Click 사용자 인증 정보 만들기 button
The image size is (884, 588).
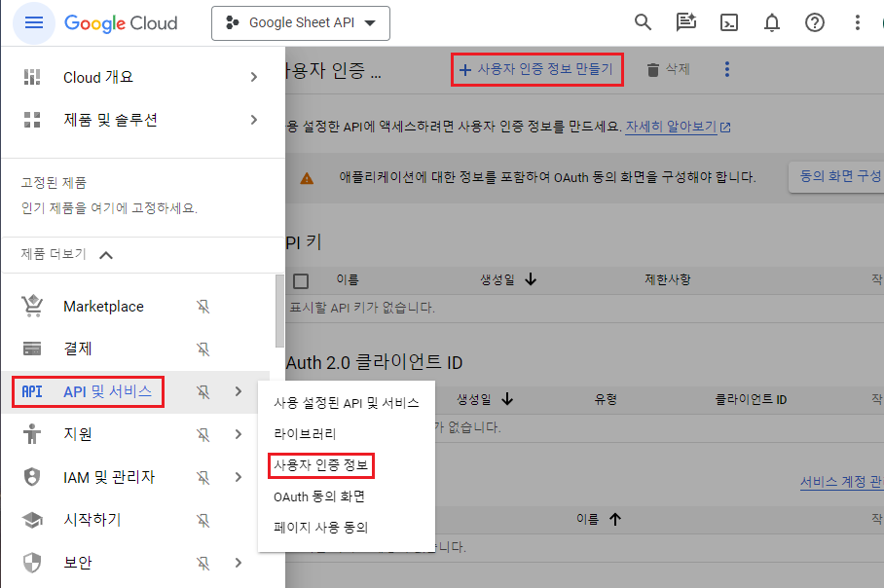pyautogui.click(x=536, y=69)
